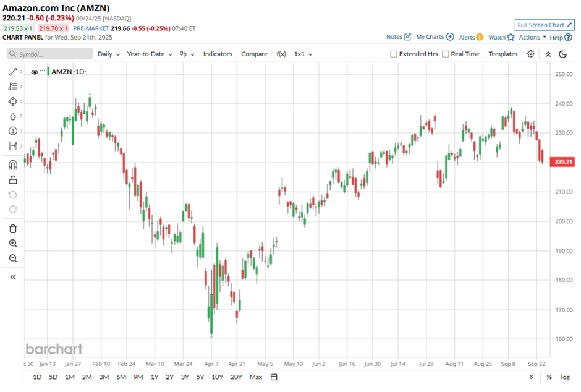Collapse the chart header with double chevron
581x392 pixels.
tap(548, 54)
